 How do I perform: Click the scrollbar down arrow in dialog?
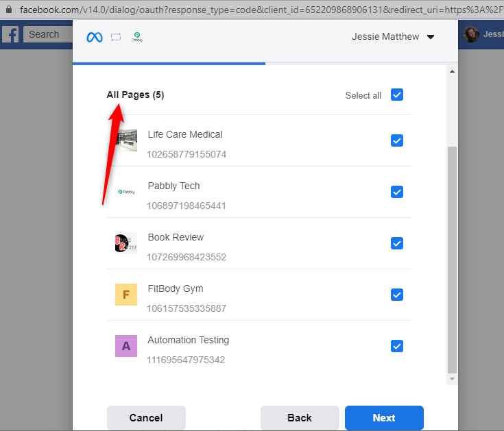[x=453, y=379]
